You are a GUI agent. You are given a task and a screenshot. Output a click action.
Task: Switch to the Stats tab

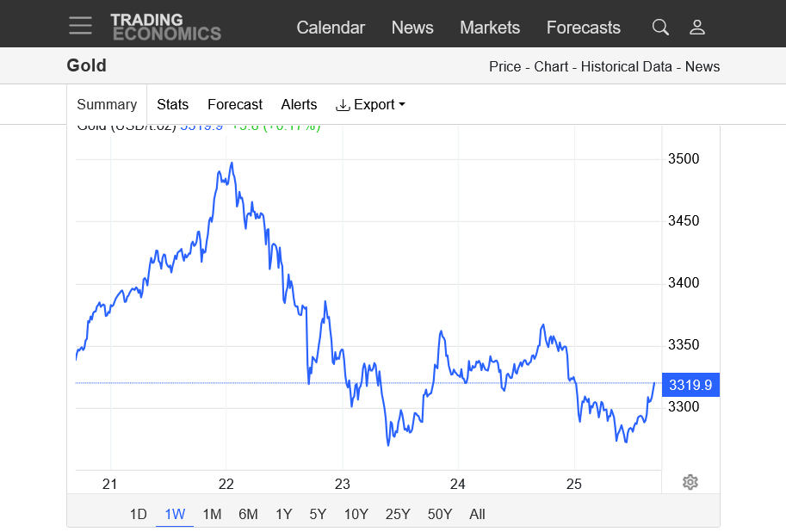172,104
